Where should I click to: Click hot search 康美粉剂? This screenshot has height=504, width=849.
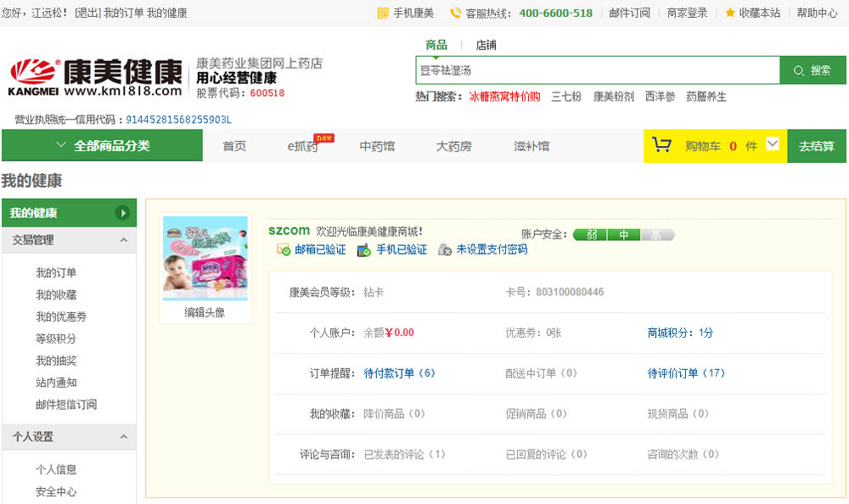(x=613, y=97)
